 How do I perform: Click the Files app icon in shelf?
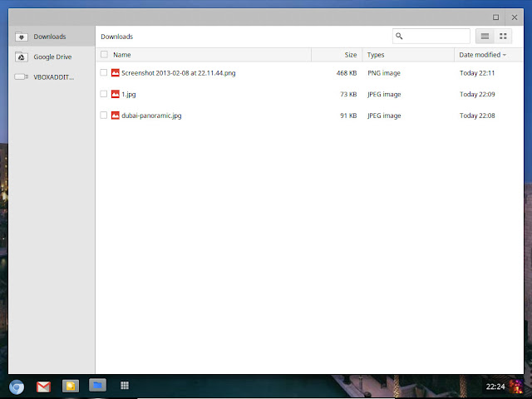[x=98, y=385]
